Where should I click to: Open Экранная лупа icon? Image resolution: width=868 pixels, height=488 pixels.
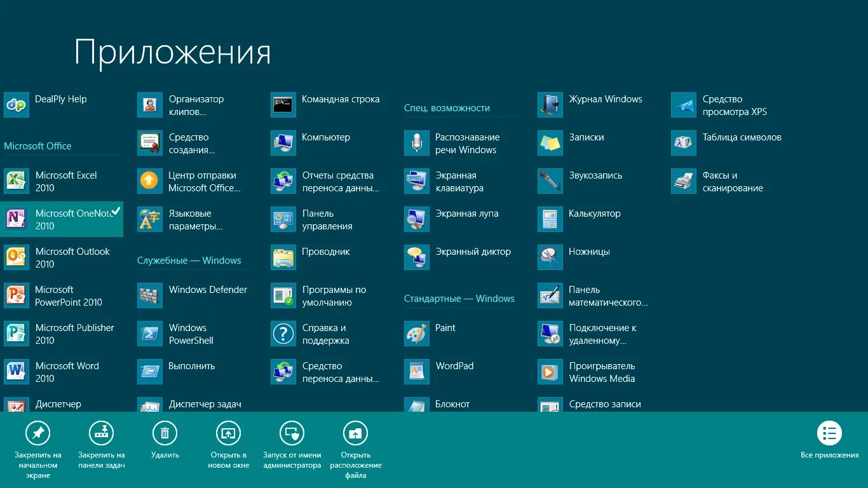coord(417,219)
